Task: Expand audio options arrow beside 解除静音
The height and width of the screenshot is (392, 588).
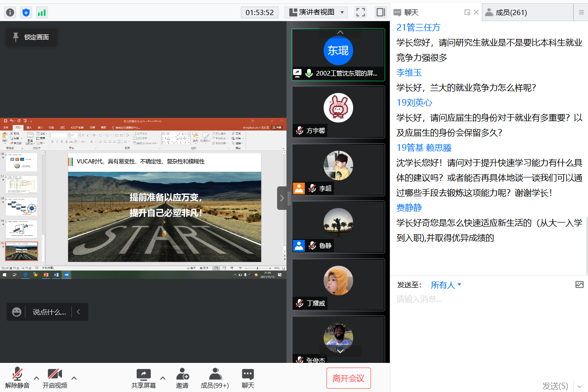Action: click(36, 378)
